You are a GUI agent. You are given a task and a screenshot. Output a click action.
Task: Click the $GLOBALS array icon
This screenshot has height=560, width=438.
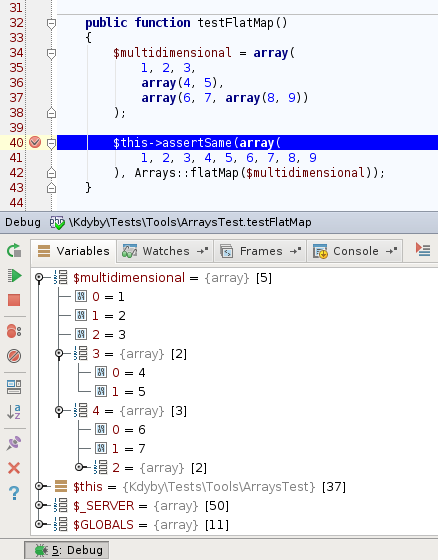point(60,524)
